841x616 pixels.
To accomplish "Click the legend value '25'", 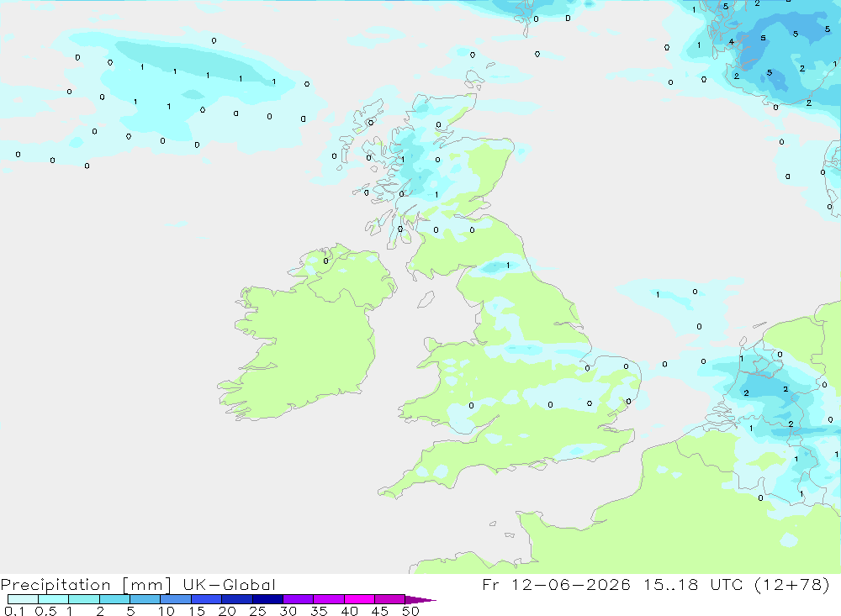I will pos(257,611).
